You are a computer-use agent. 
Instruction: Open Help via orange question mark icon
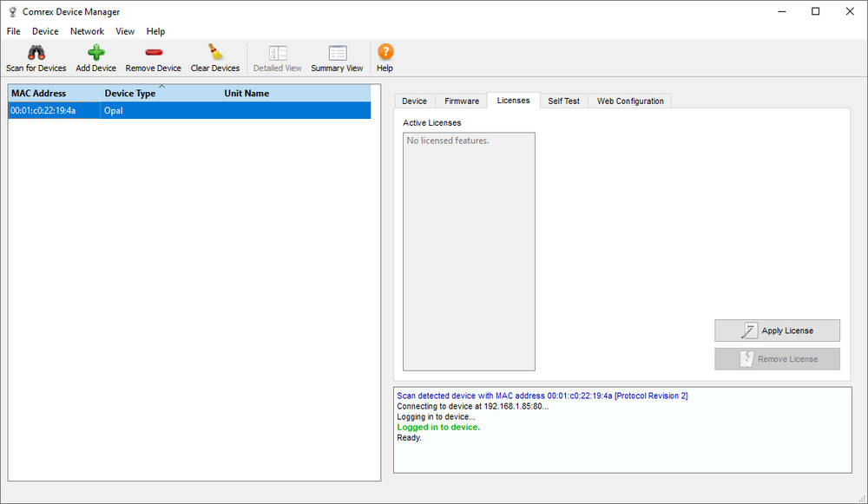385,53
